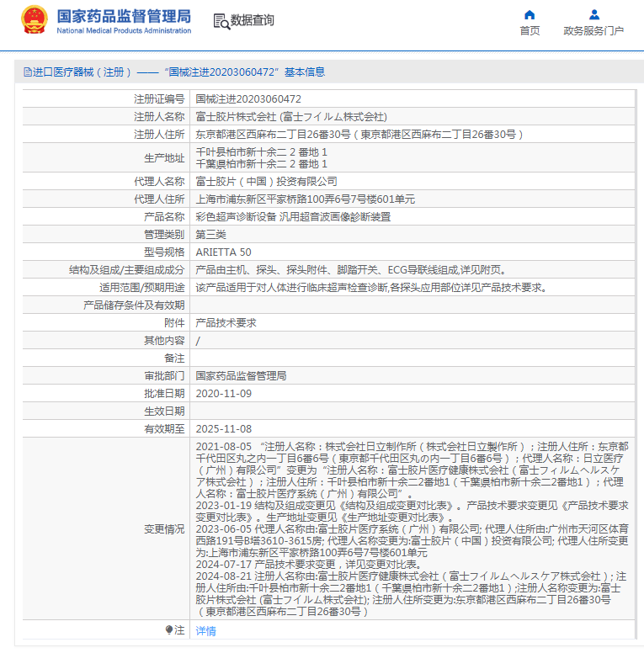Click National Medical Products Administration English subtitle

coord(124,30)
